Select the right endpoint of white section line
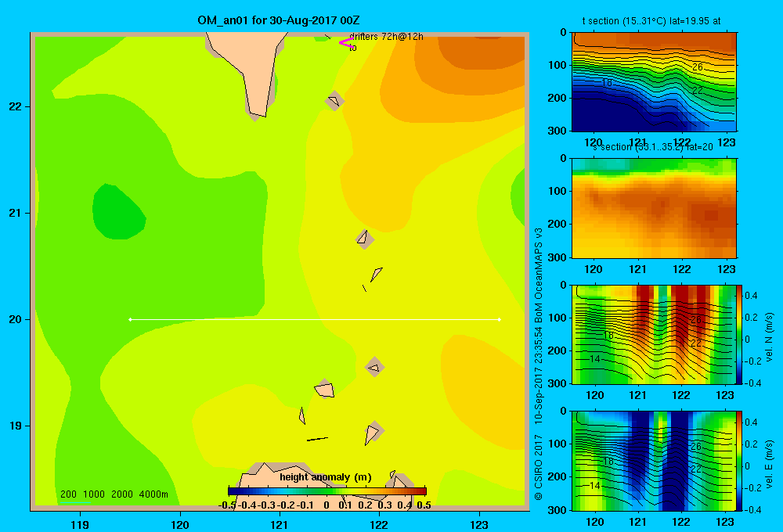783x532 pixels. (x=500, y=319)
